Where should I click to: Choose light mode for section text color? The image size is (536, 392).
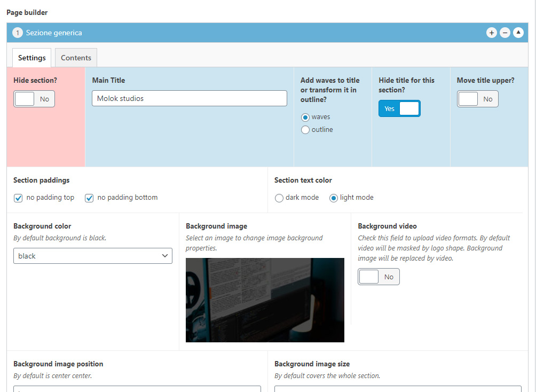(x=334, y=198)
